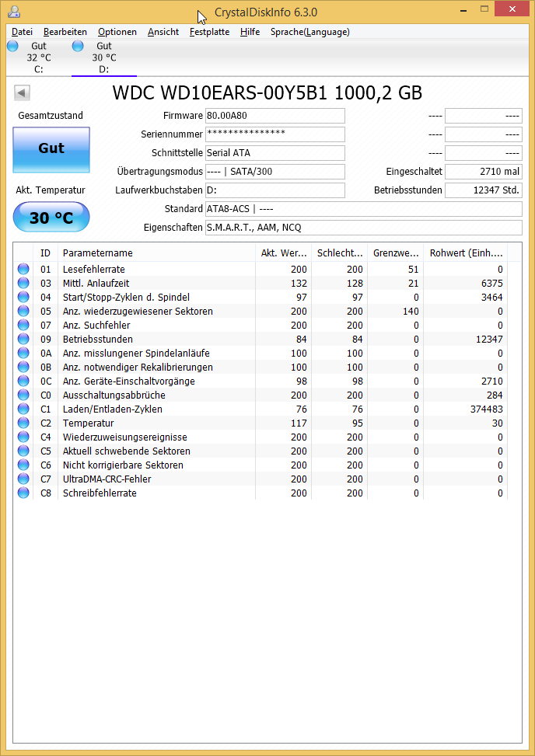Click status orb for Lesefehlerrate row

pos(23,269)
